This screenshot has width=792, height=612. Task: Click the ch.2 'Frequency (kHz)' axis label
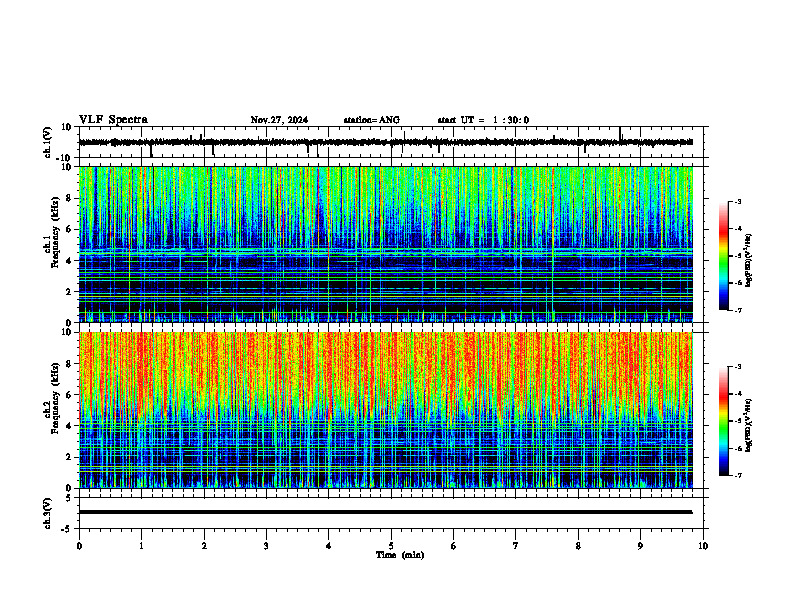(54, 398)
